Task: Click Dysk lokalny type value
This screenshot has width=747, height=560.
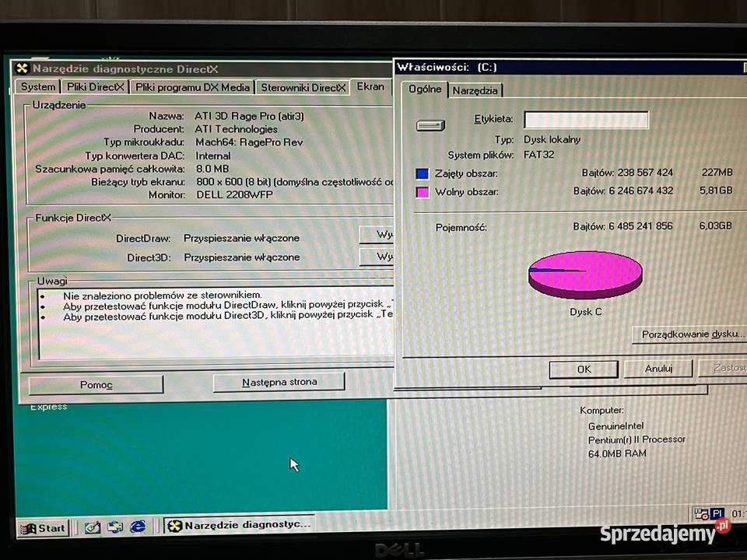Action: click(x=552, y=139)
